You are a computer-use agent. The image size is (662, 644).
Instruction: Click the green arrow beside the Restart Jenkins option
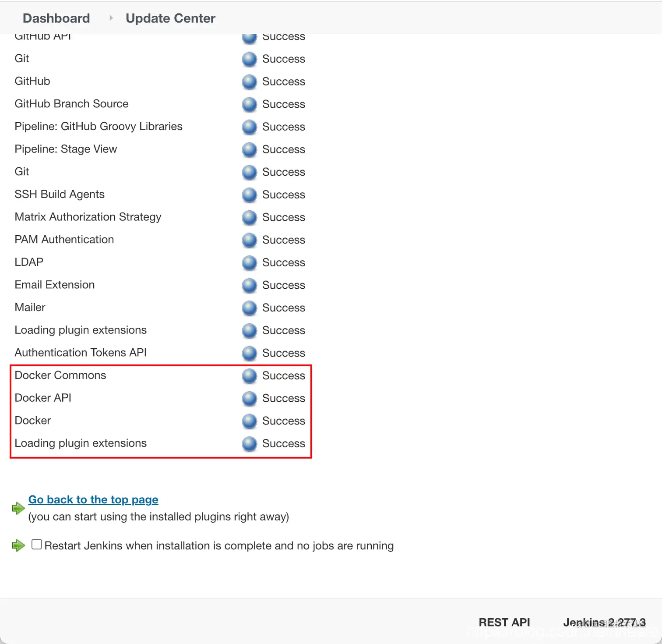18,545
